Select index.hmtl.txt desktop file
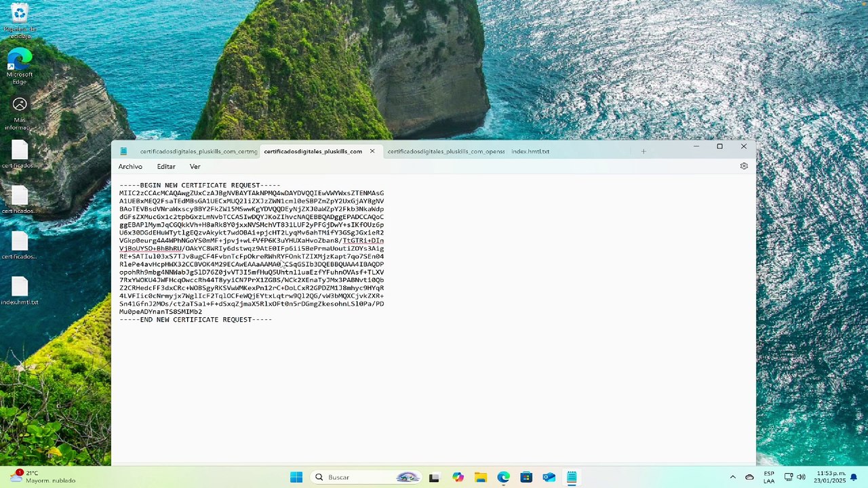This screenshot has width=868, height=488. coord(20,291)
